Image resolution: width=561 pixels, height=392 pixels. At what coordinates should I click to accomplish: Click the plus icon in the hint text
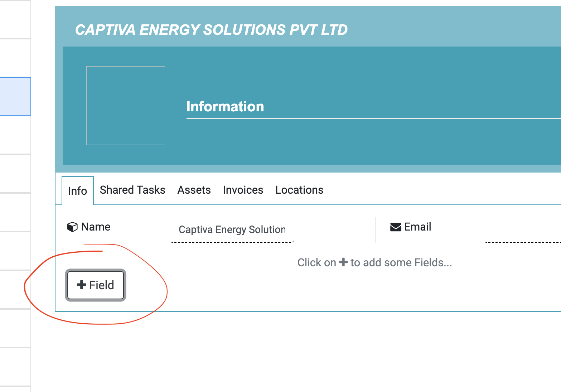[343, 262]
